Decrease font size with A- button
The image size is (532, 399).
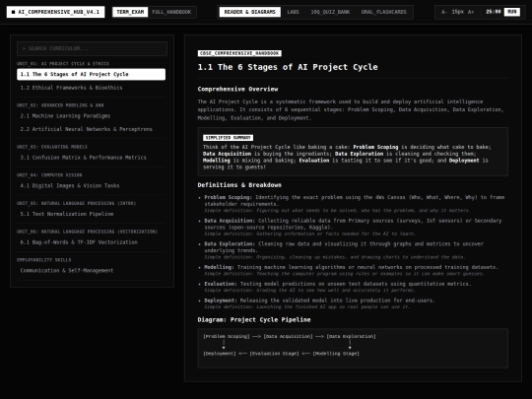[x=443, y=12]
